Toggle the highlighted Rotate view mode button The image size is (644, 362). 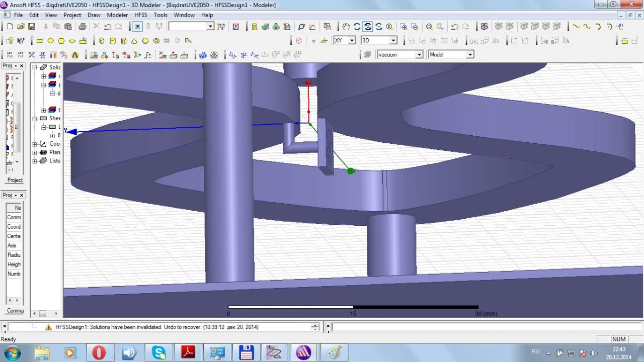[368, 27]
